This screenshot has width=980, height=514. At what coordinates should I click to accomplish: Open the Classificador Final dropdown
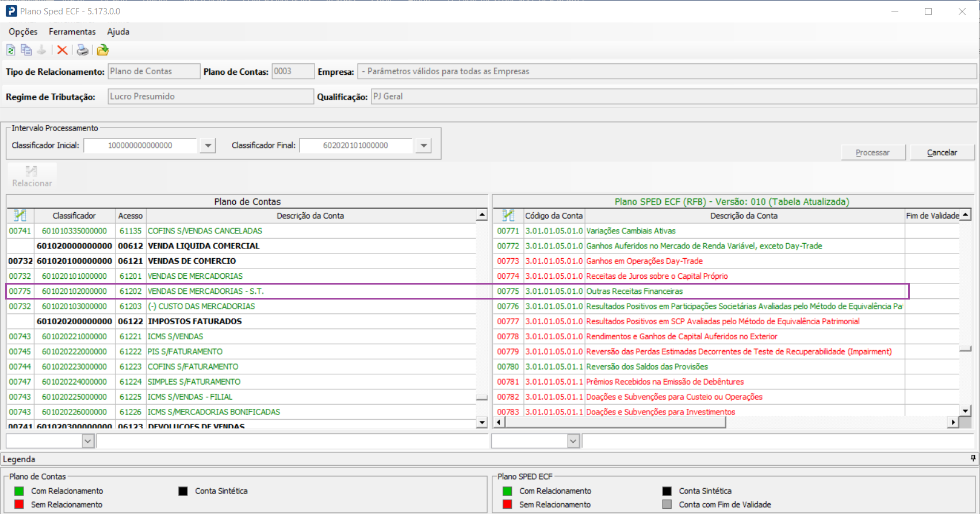(x=423, y=146)
